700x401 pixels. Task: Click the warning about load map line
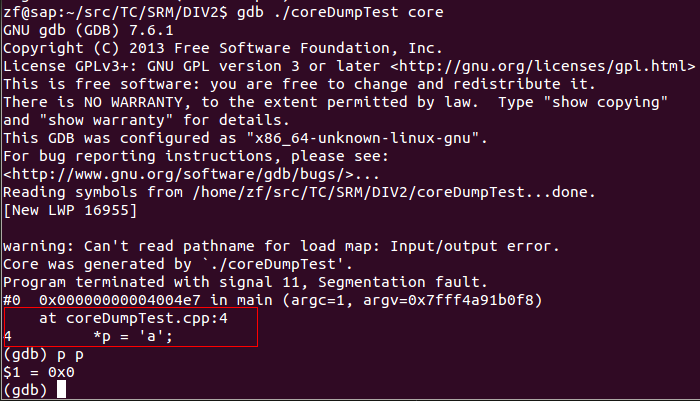point(281,246)
